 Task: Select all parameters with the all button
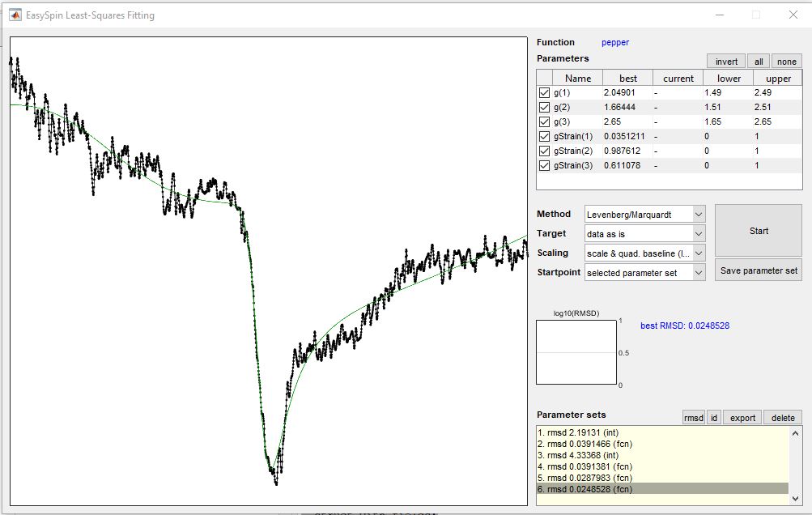click(x=759, y=62)
